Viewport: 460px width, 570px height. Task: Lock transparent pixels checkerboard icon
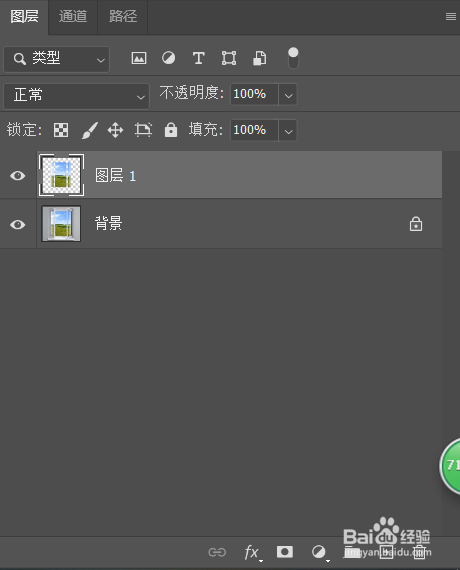click(x=61, y=130)
